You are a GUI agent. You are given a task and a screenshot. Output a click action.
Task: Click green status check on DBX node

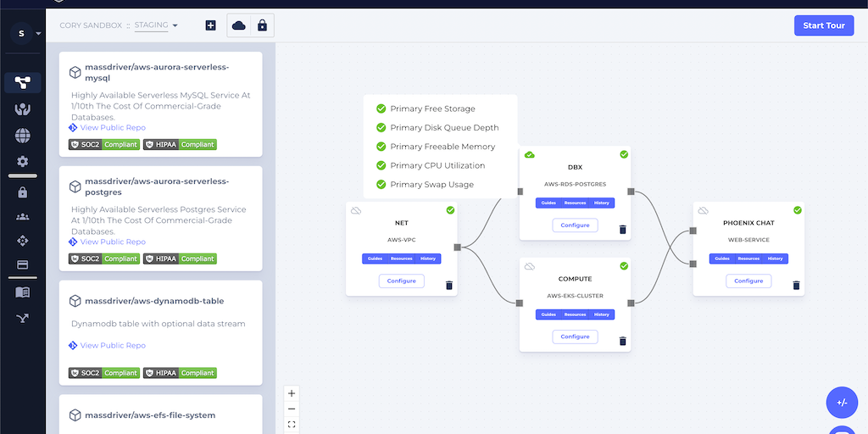624,154
